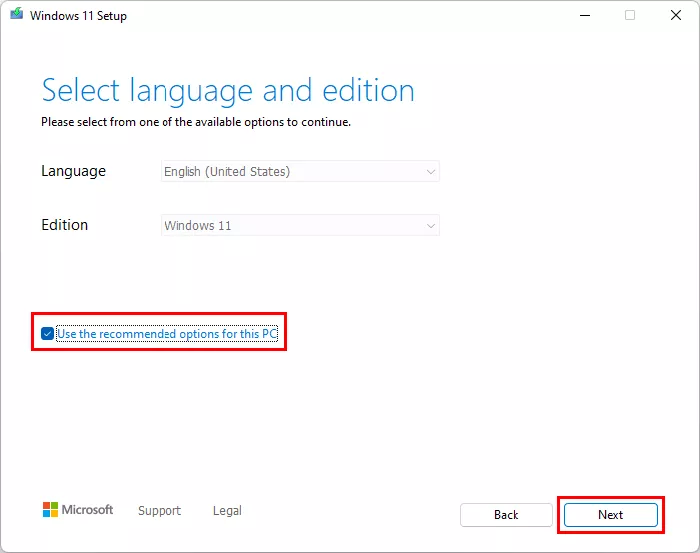Click the Microsoft logo
Screen dimensions: 700x553
click(78, 509)
